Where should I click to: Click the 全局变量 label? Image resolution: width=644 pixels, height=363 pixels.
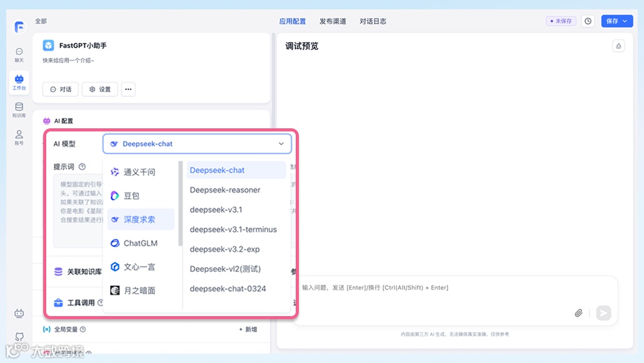click(66, 329)
